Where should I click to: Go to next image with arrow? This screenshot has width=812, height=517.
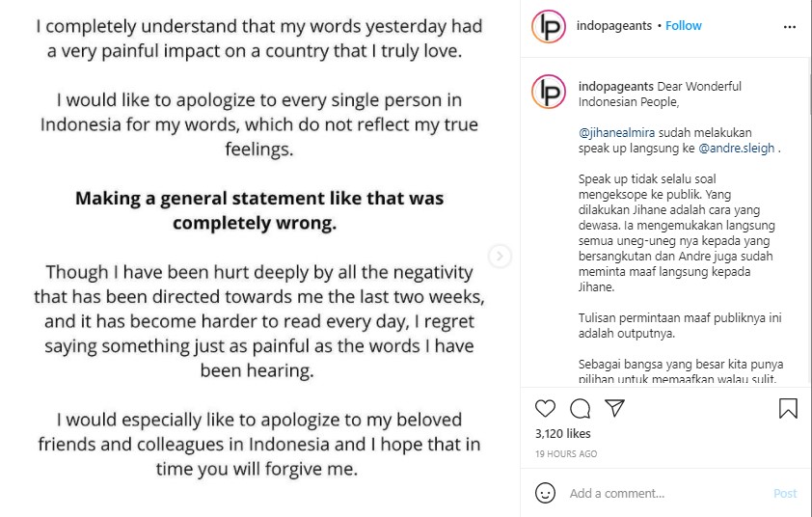point(500,256)
